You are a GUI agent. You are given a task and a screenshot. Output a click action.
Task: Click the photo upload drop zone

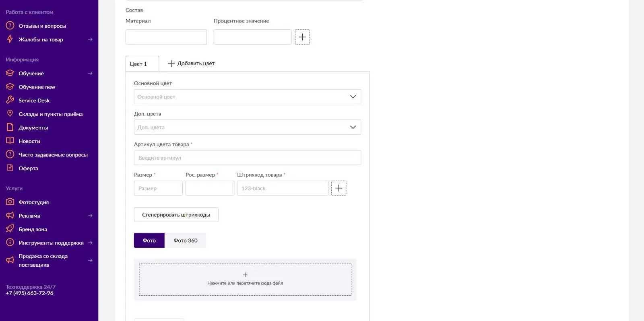coord(245,280)
